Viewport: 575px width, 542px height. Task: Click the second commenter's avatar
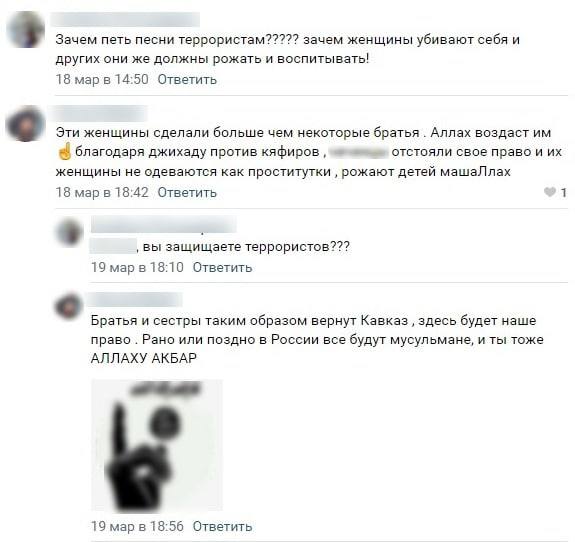26,124
